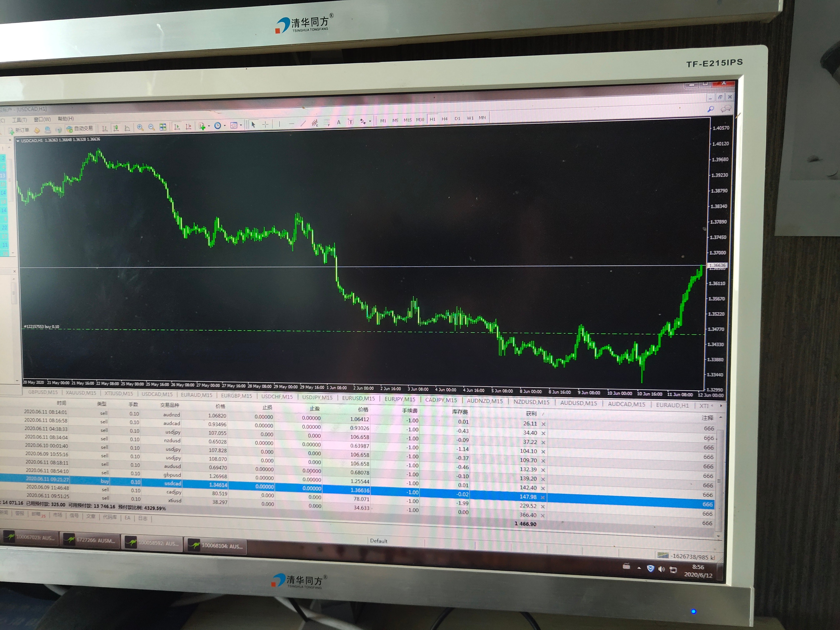840x630 pixels.
Task: Select the arrows objects tool
Action: (363, 121)
